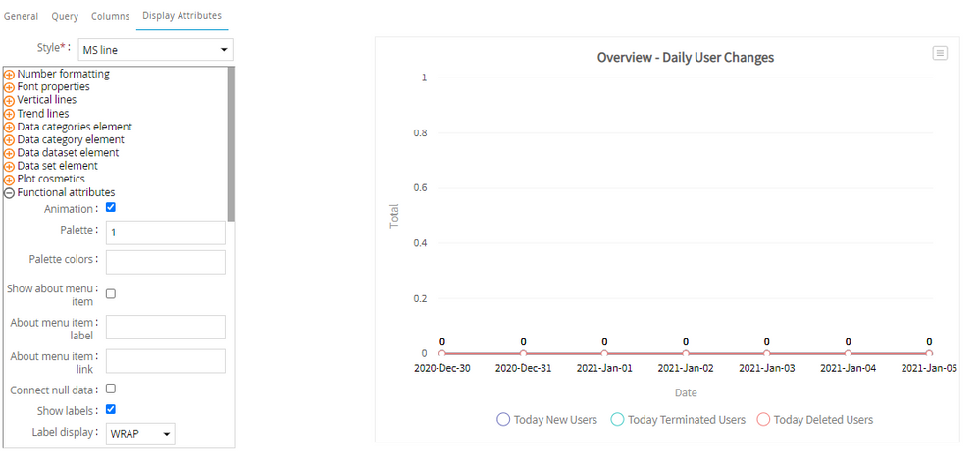Click the Palette colors input field
The height and width of the screenshot is (468, 980).
click(165, 262)
